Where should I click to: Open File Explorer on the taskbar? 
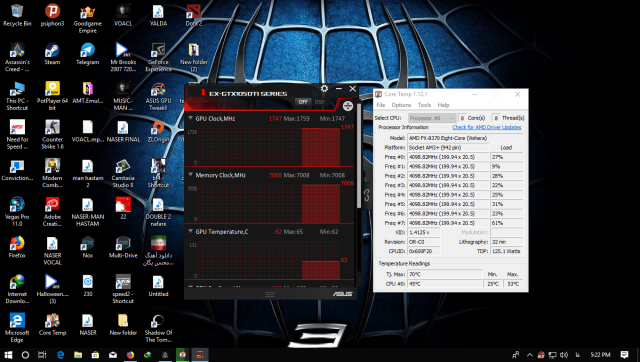coord(78,355)
